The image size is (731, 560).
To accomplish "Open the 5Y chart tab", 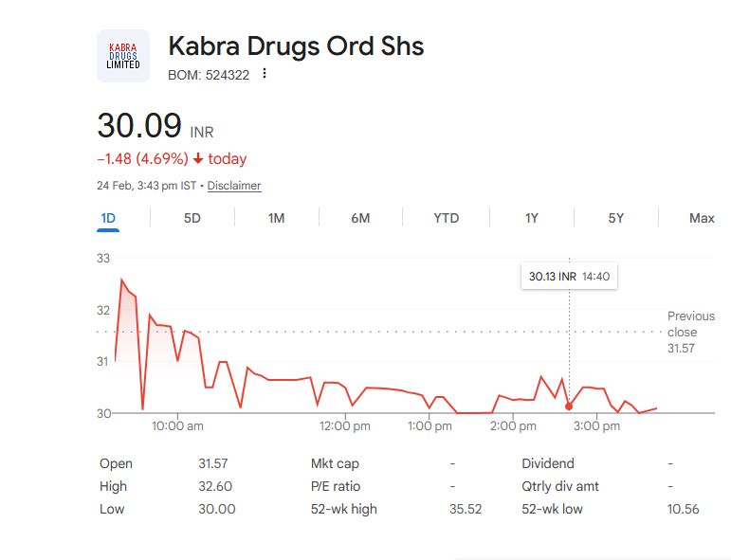I will [616, 218].
